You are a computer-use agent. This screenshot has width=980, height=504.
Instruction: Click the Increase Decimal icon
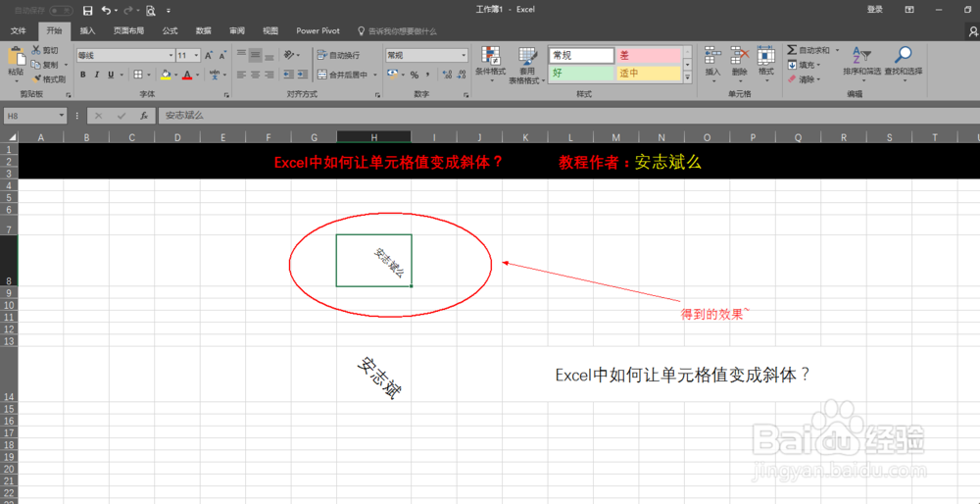(447, 75)
